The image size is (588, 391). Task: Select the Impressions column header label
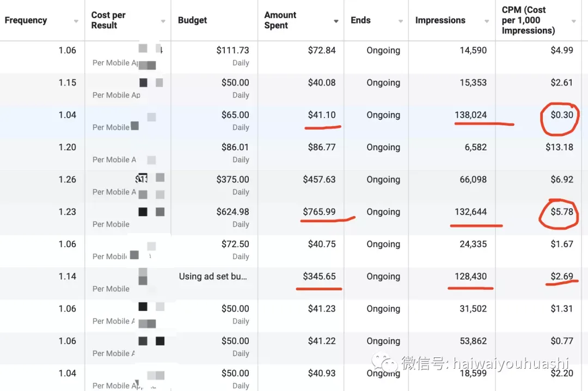(440, 20)
